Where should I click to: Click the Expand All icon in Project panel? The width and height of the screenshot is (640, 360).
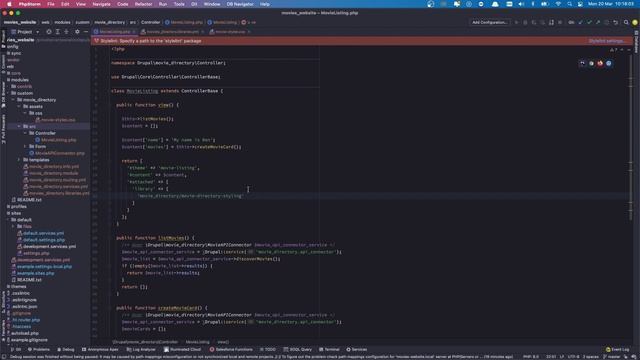(x=58, y=31)
